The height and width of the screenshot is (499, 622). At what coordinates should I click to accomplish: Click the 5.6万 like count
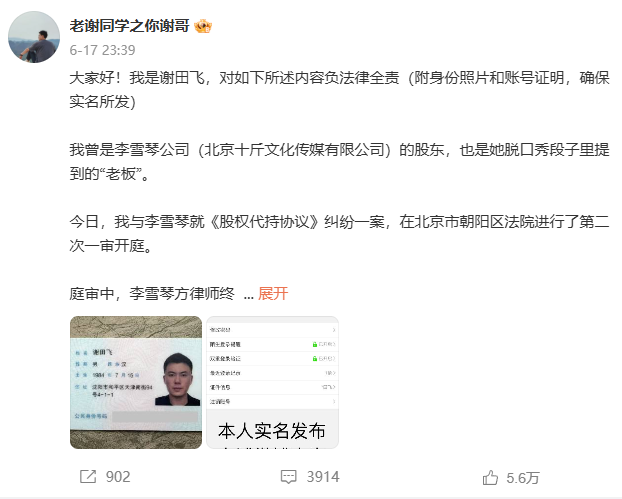[523, 478]
